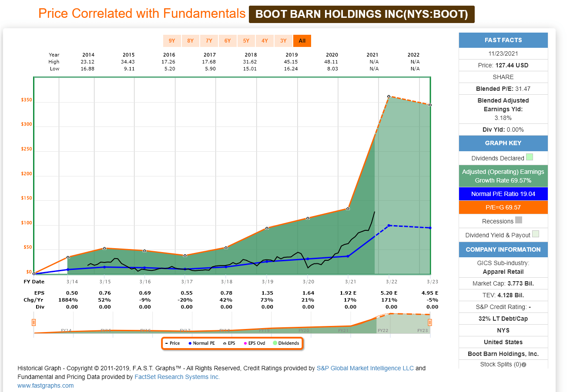Image resolution: width=580 pixels, height=392 pixels.
Task: Click the '171%' Chg/Yr value
Action: point(389,300)
